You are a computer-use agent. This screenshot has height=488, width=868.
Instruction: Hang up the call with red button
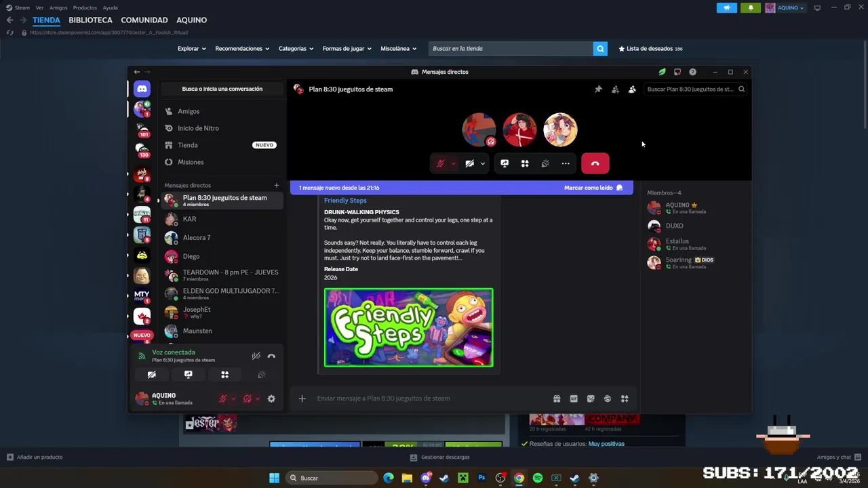coord(595,163)
